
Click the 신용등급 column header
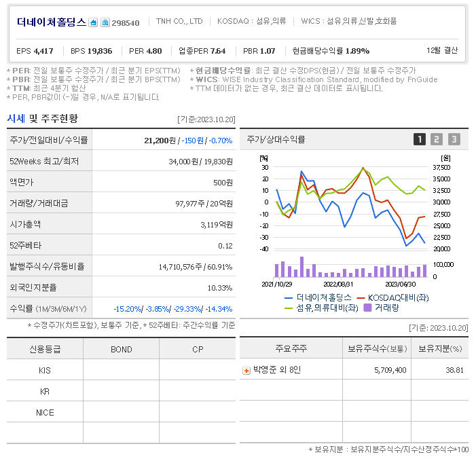[x=45, y=349]
